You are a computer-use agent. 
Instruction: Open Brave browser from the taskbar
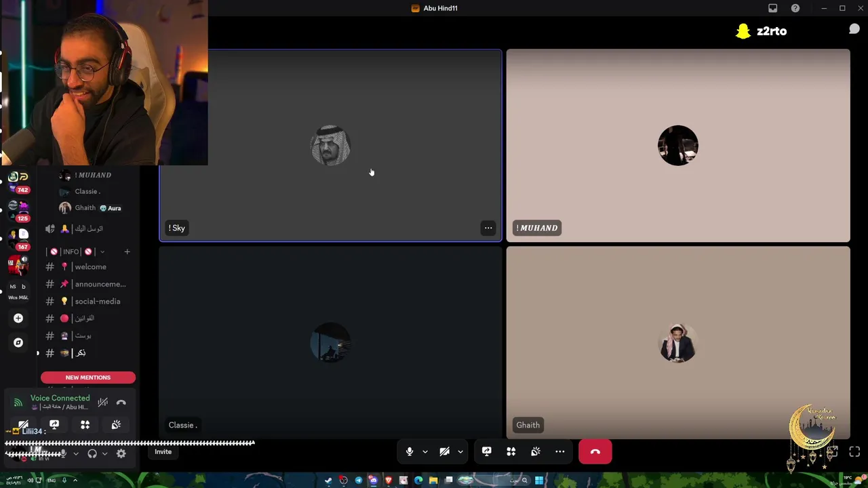[x=389, y=481]
